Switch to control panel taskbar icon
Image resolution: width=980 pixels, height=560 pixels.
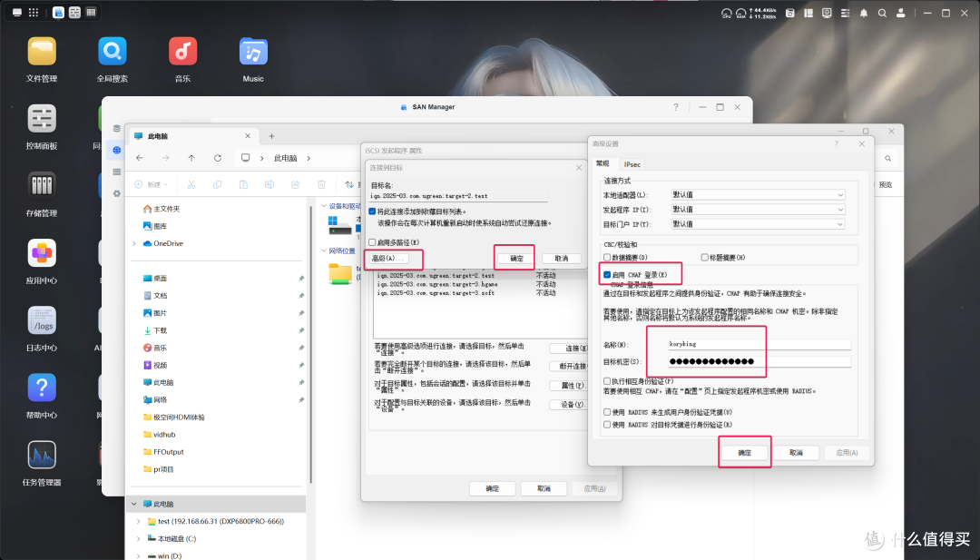coord(74,13)
